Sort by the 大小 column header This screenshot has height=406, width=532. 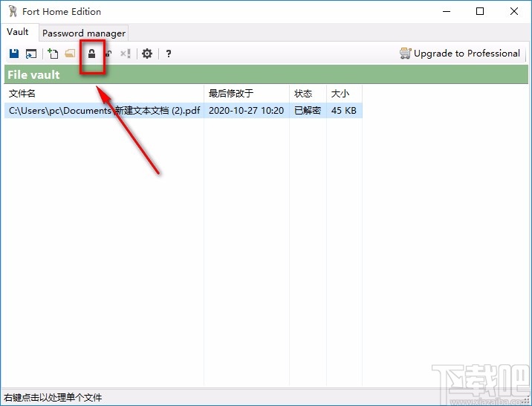(x=344, y=94)
